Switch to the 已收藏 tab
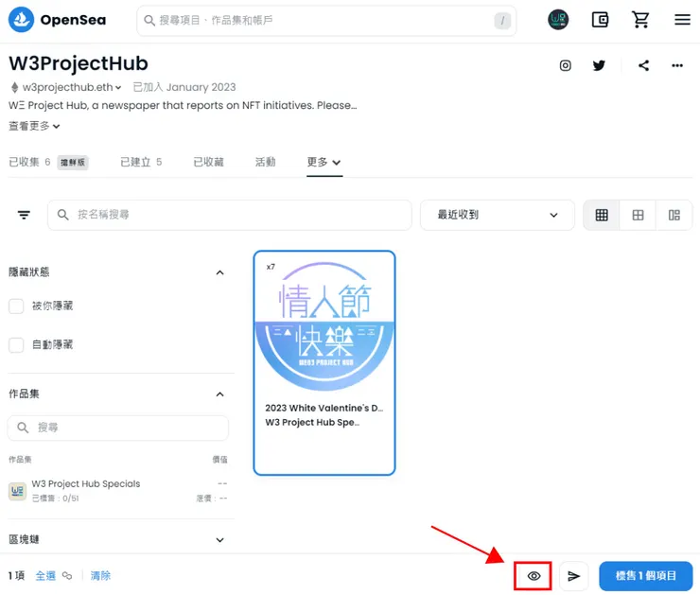Image resolution: width=700 pixels, height=595 pixels. 208,162
